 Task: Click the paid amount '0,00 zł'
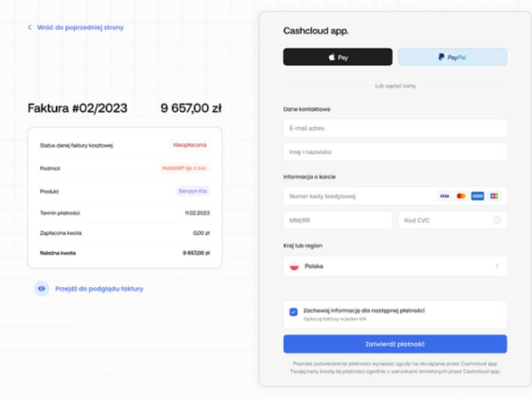click(x=201, y=233)
